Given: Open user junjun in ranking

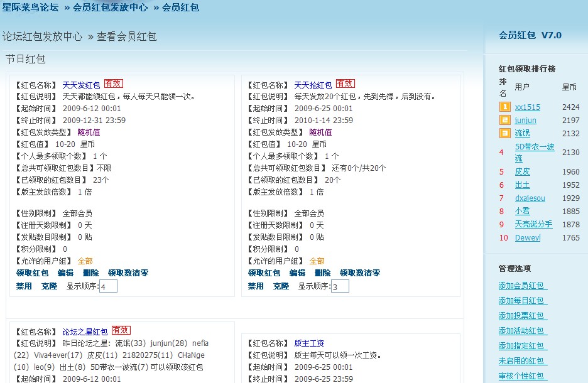Looking at the screenshot, I should [525, 121].
